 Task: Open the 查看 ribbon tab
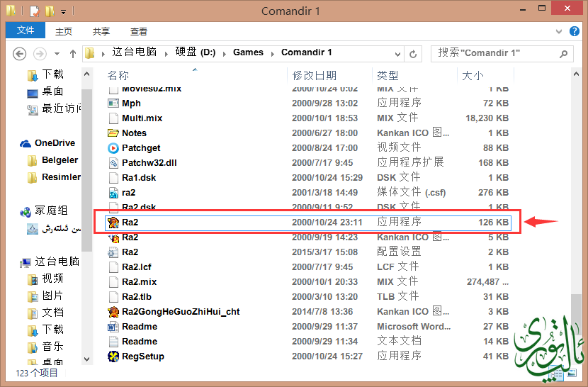point(138,31)
